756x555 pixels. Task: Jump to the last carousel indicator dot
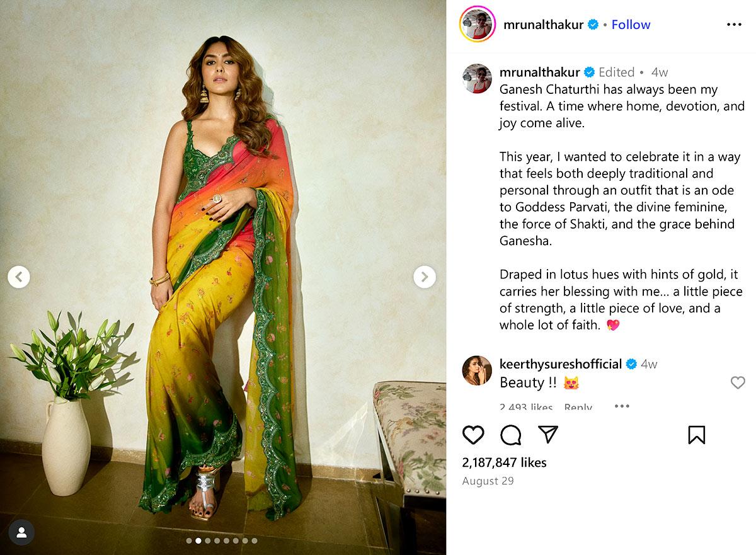[x=255, y=541]
